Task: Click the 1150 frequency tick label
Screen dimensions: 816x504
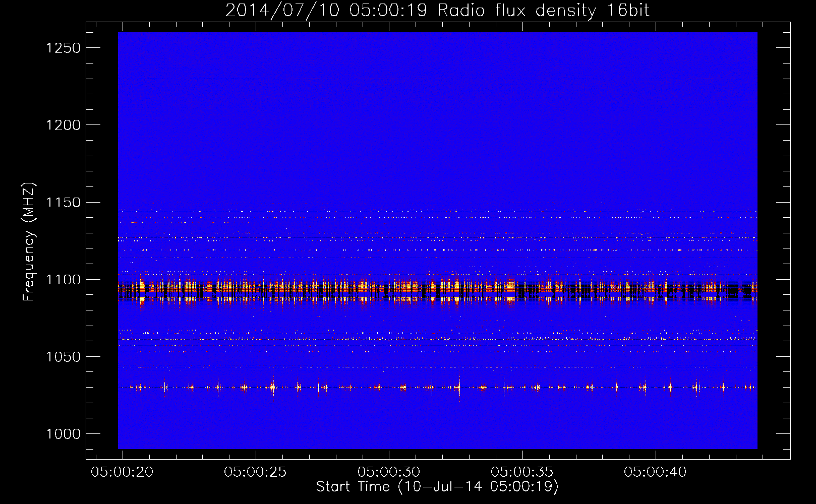Action: (63, 203)
